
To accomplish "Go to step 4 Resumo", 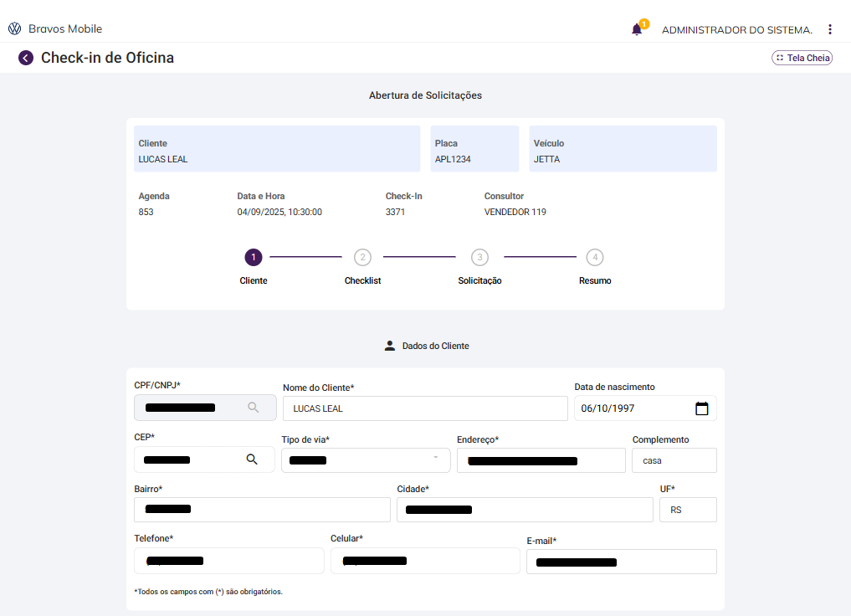I will pos(595,258).
